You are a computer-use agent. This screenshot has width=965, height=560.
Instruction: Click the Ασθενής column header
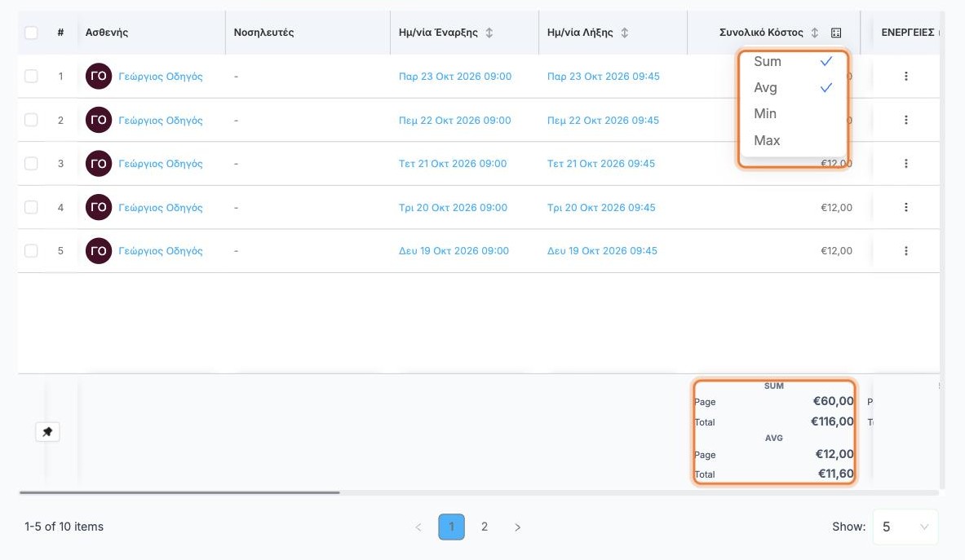(107, 33)
